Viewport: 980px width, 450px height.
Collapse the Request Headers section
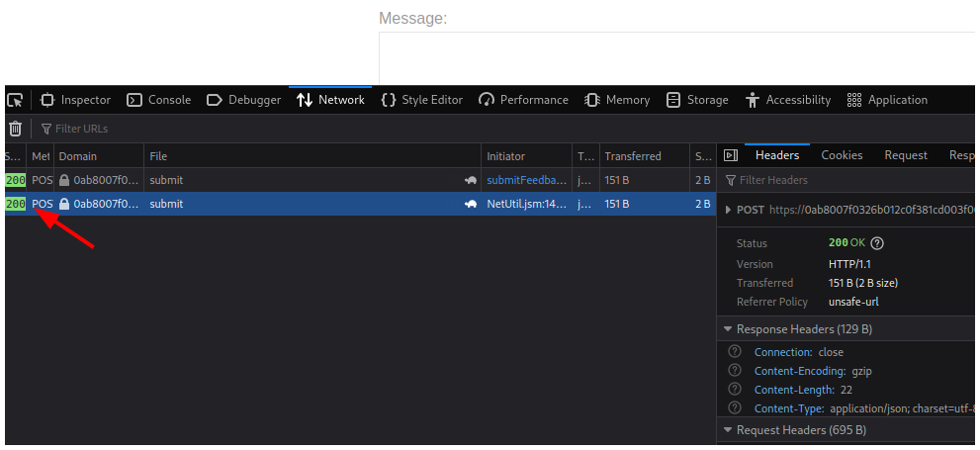728,430
